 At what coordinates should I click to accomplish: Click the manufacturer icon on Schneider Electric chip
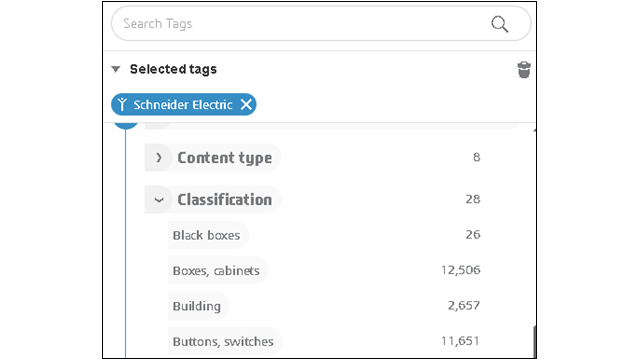(x=122, y=104)
